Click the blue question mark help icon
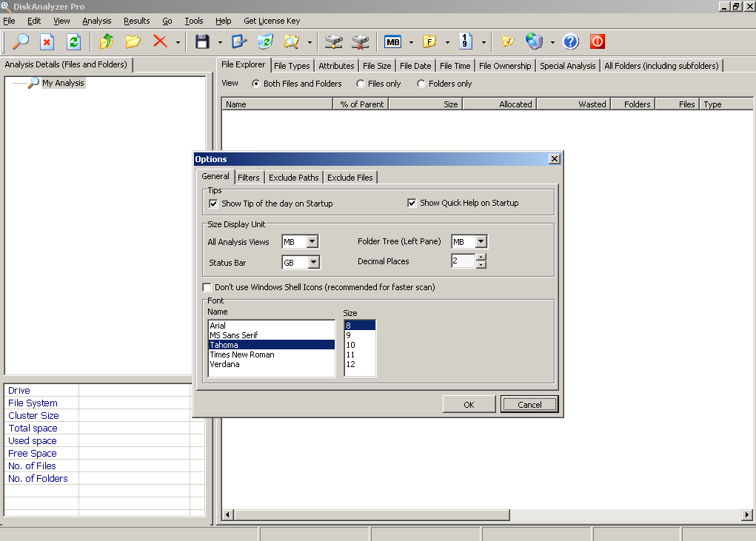The height and width of the screenshot is (541, 756). pyautogui.click(x=570, y=42)
